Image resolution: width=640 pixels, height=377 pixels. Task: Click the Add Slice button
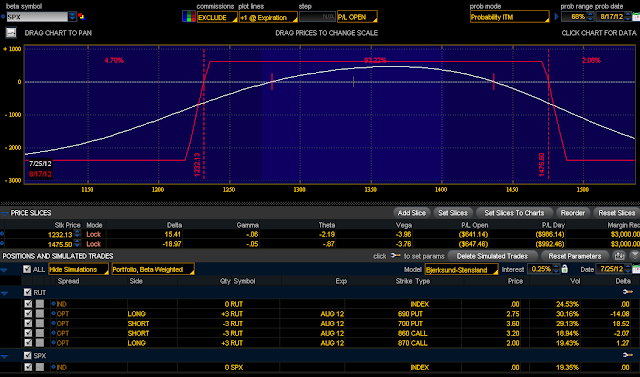pyautogui.click(x=411, y=213)
